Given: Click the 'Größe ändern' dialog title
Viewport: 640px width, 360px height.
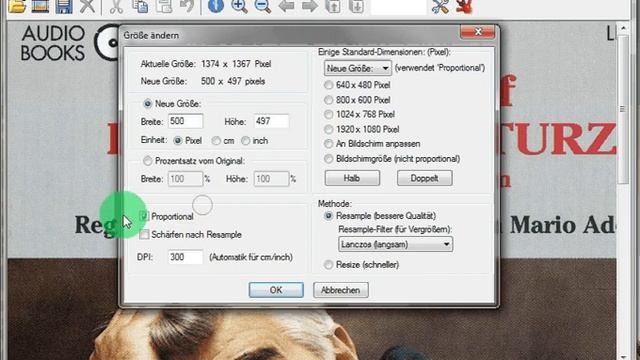Looking at the screenshot, I should (x=151, y=36).
